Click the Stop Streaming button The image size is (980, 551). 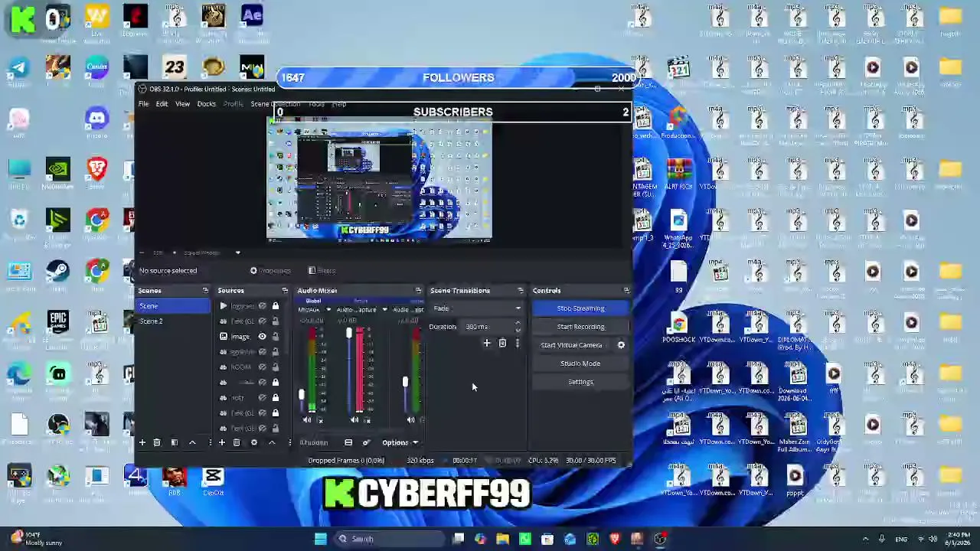pos(581,308)
